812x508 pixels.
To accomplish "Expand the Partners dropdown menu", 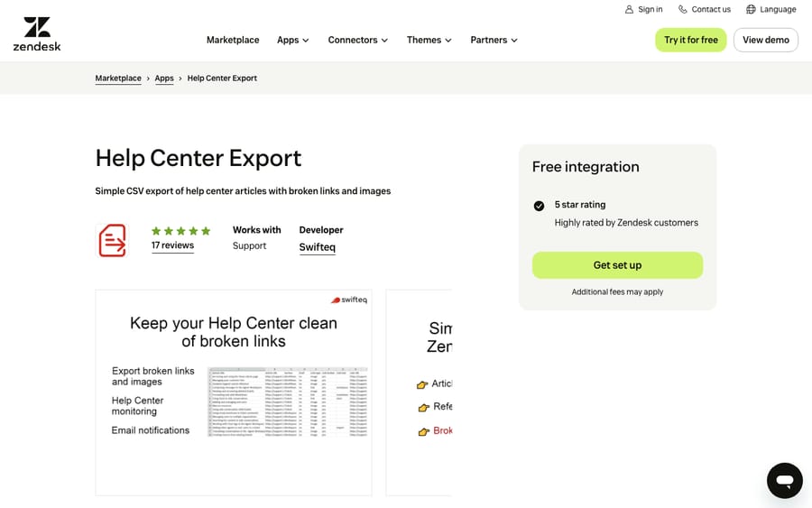I will tap(494, 40).
